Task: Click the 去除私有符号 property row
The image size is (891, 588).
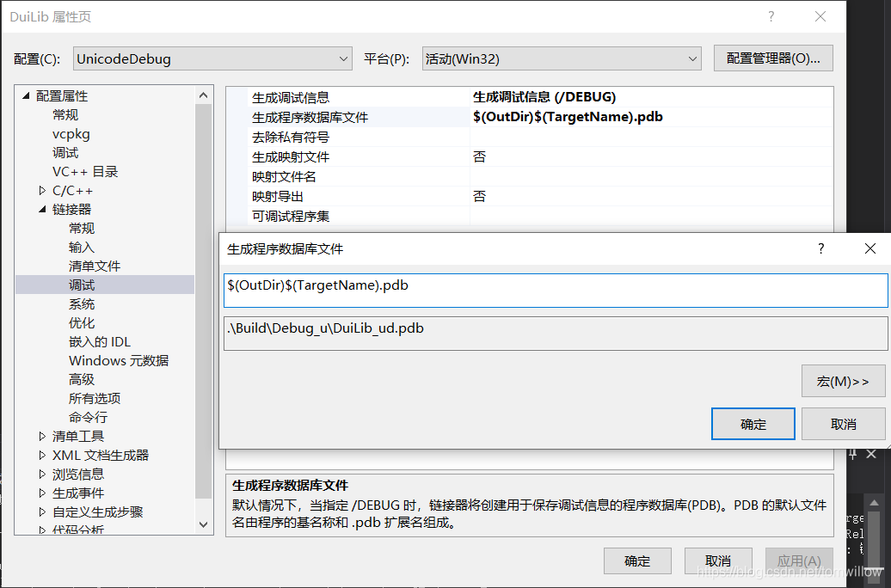Action: coord(540,137)
